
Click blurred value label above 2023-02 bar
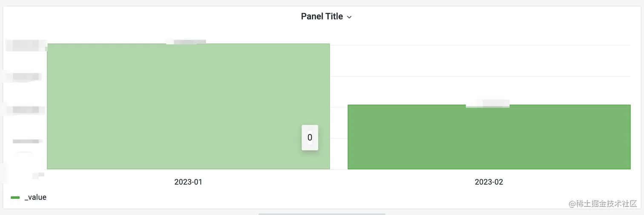coord(488,103)
